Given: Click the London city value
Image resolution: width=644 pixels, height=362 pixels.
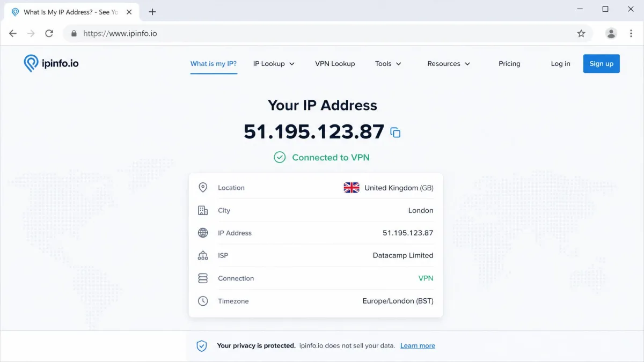Looking at the screenshot, I should 421,210.
